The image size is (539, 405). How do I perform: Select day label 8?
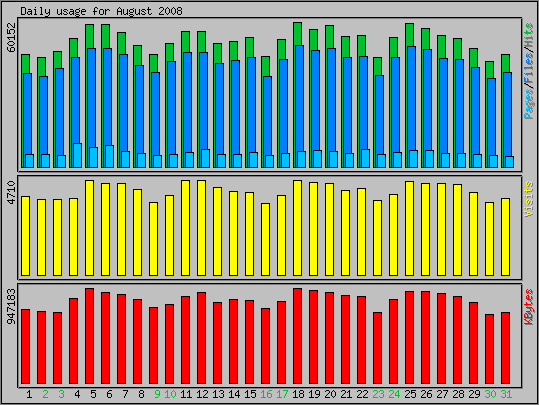click(x=141, y=394)
